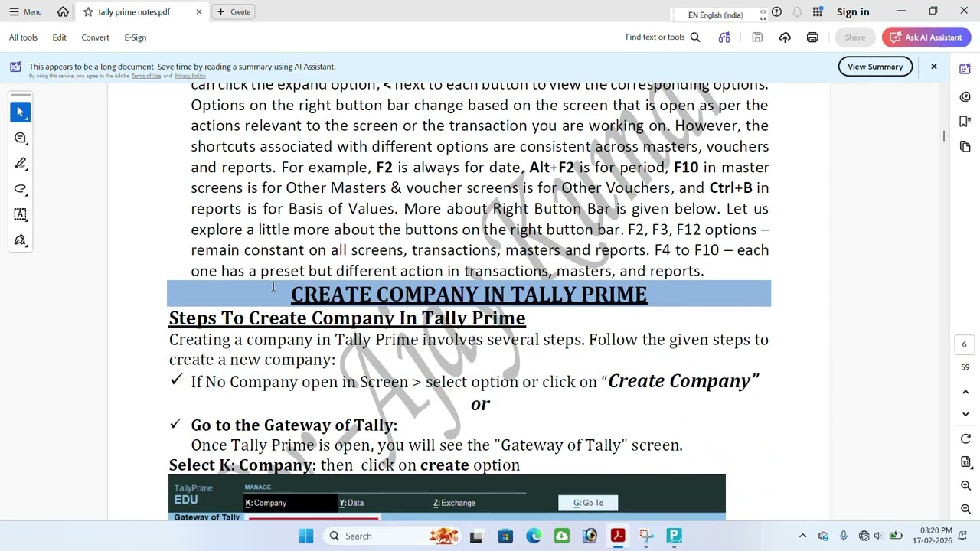
Task: Print the document with printer icon
Action: tap(812, 37)
